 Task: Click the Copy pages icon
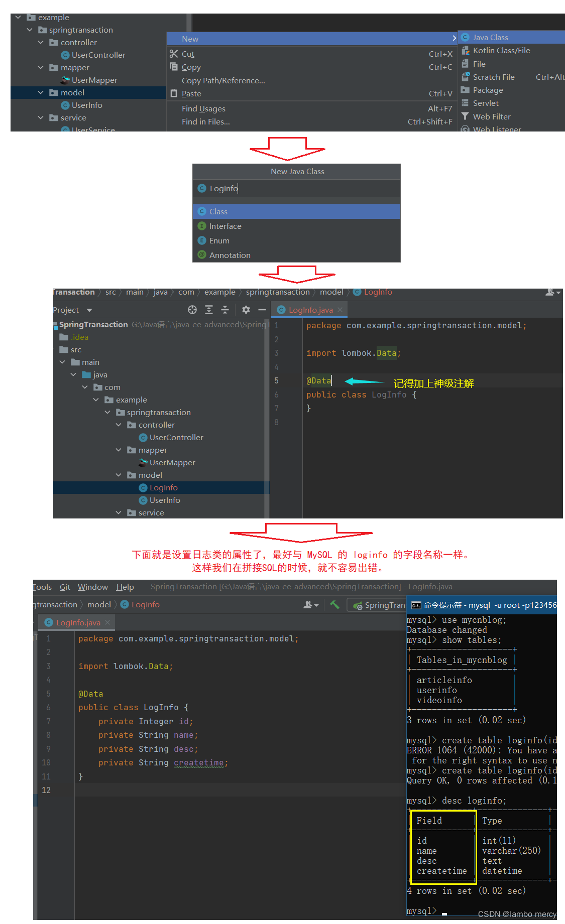[x=174, y=67]
